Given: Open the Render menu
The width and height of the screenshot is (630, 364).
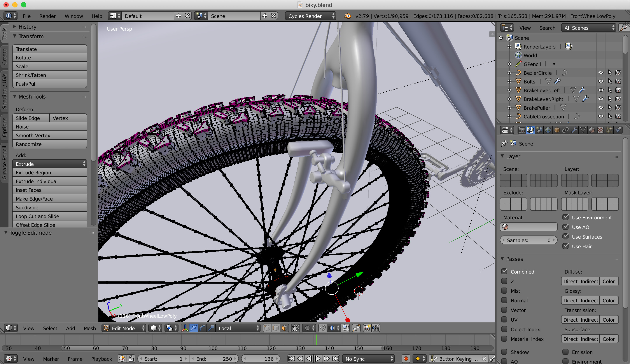Looking at the screenshot, I should [x=47, y=16].
